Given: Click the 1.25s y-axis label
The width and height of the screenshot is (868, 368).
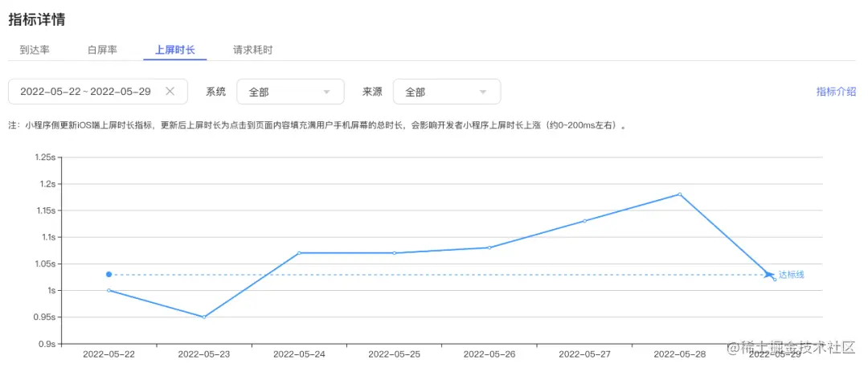Looking at the screenshot, I should [x=45, y=157].
